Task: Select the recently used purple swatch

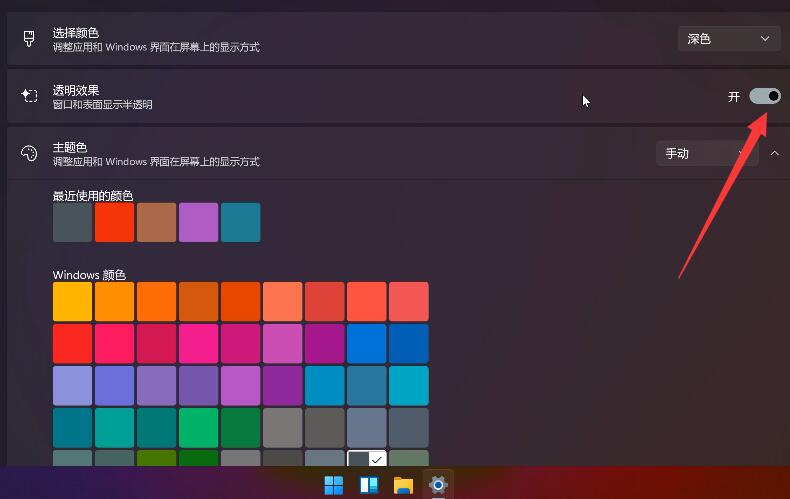Action: (x=199, y=222)
